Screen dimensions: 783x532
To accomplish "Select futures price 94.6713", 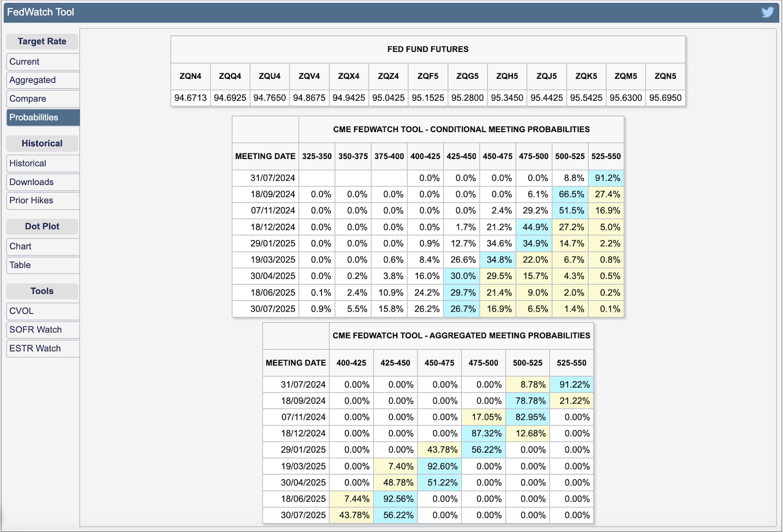I will click(x=190, y=98).
